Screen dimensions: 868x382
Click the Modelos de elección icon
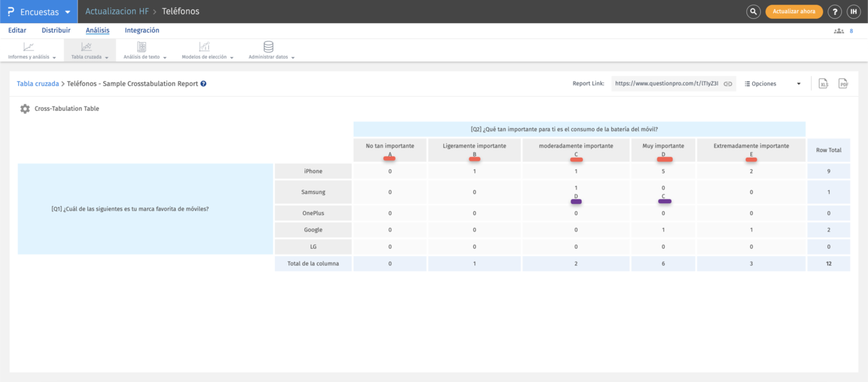point(205,46)
